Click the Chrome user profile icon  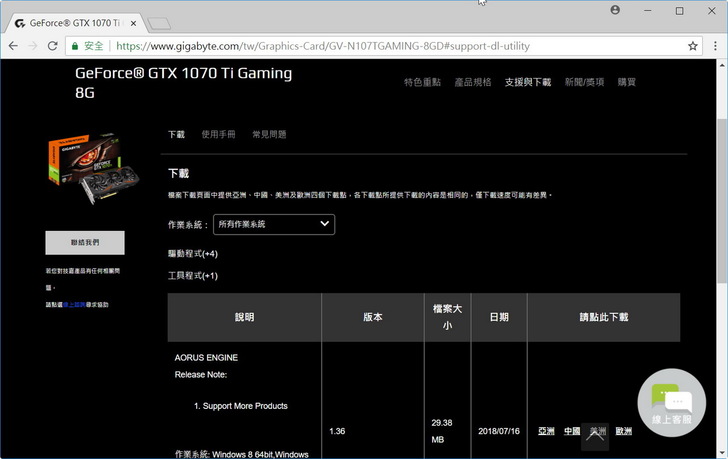click(x=615, y=10)
